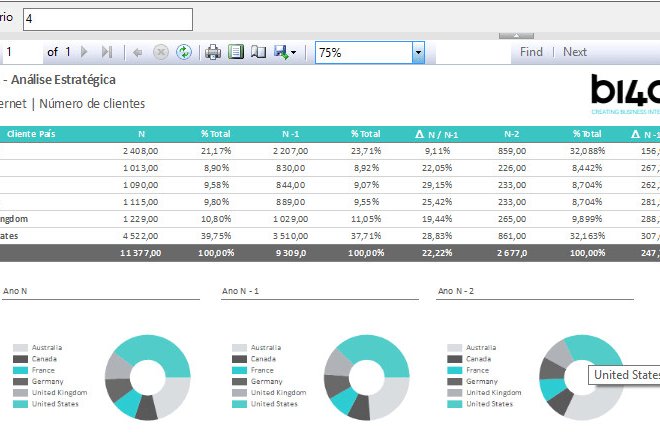Click the bi4 company logo
The image size is (660, 440).
pyautogui.click(x=625, y=93)
